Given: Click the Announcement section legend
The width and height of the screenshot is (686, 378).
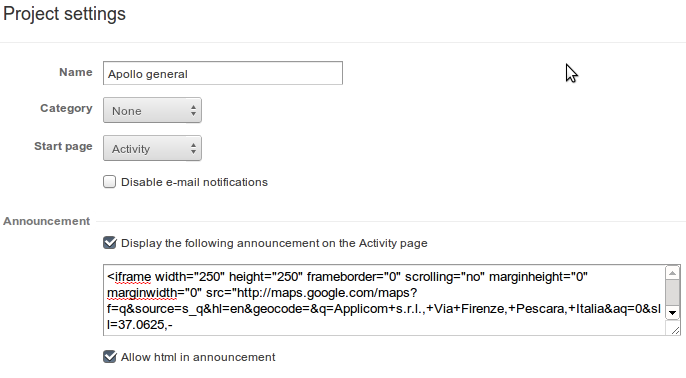Looking at the screenshot, I should pyautogui.click(x=47, y=221).
